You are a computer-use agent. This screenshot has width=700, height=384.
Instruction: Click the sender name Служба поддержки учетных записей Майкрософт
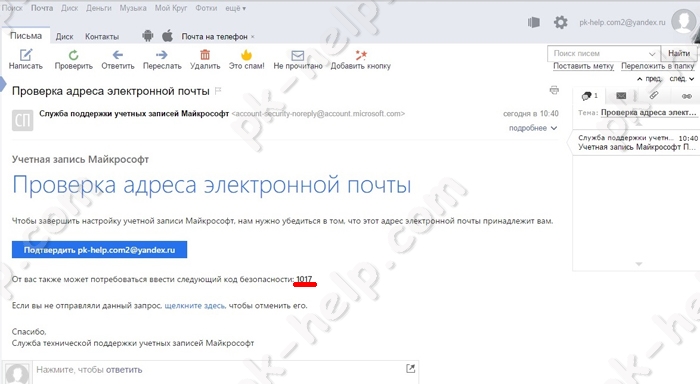tap(134, 113)
